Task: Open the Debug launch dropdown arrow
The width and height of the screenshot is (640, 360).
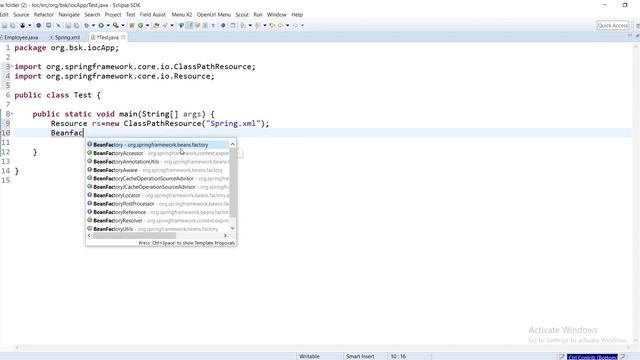Action: click(93, 25)
